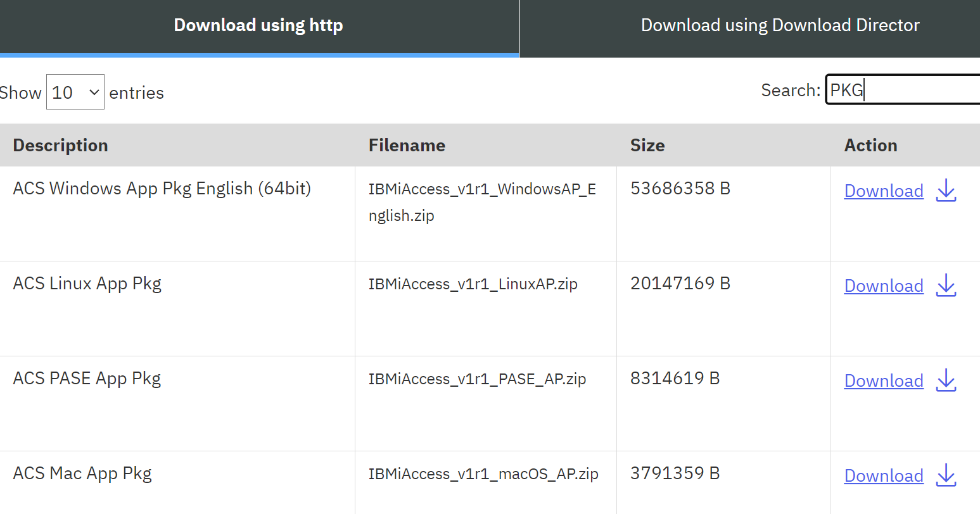Click filename IBMiAccess_v1r1_LinuxAP.zip
Screen dimensions: 980x514
click(473, 284)
